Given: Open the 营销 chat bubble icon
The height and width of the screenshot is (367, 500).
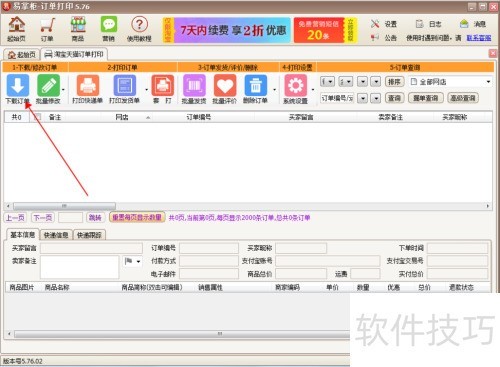Looking at the screenshot, I should [109, 29].
